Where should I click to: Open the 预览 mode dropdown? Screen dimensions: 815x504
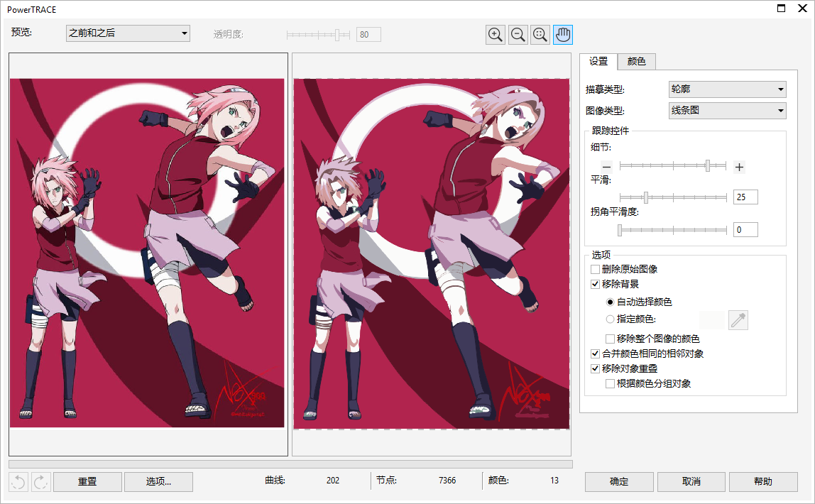pyautogui.click(x=128, y=33)
